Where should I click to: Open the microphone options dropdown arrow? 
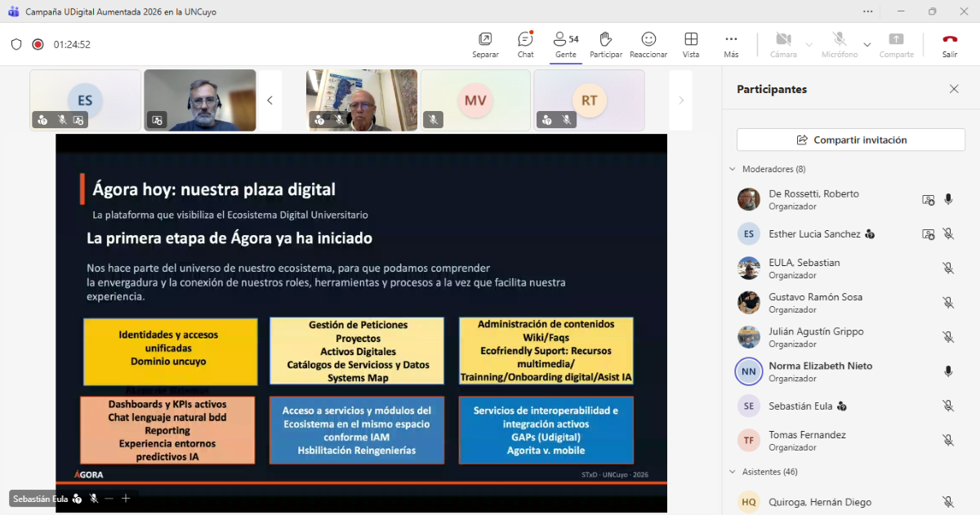click(x=867, y=45)
